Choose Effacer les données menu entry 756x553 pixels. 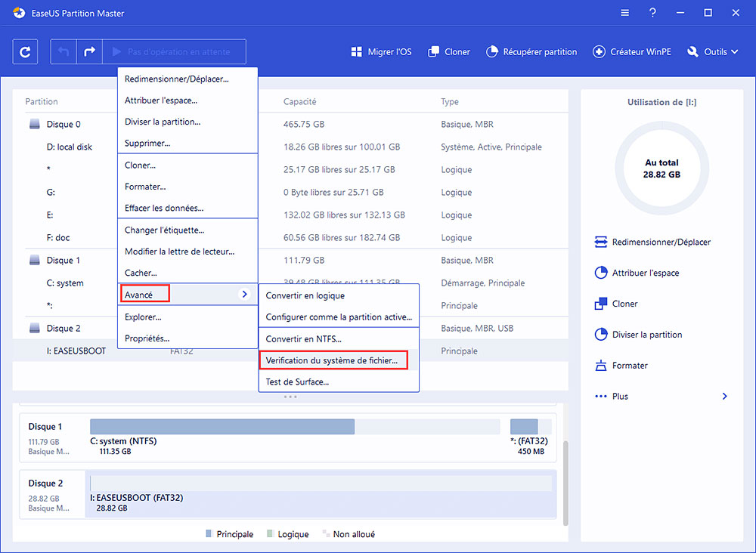point(187,208)
